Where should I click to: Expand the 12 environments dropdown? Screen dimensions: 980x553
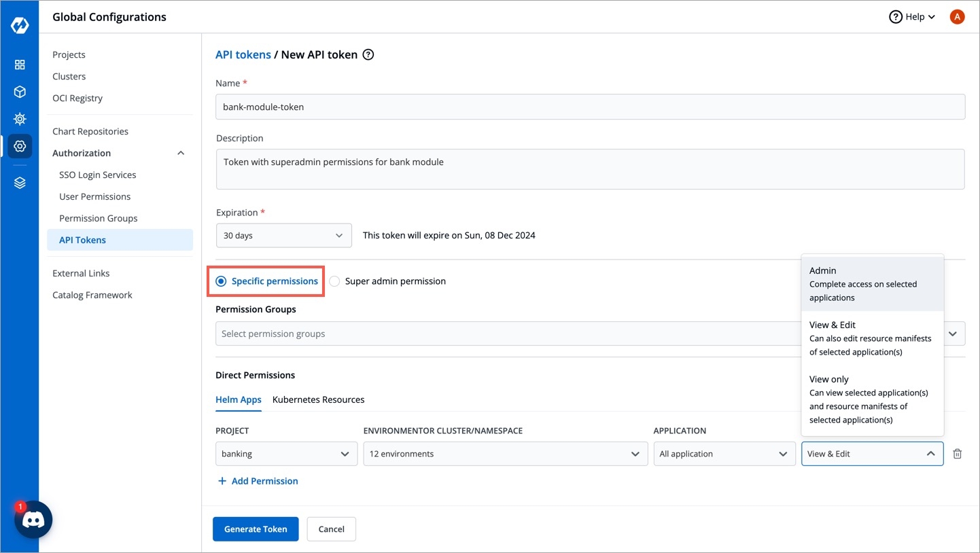(504, 454)
